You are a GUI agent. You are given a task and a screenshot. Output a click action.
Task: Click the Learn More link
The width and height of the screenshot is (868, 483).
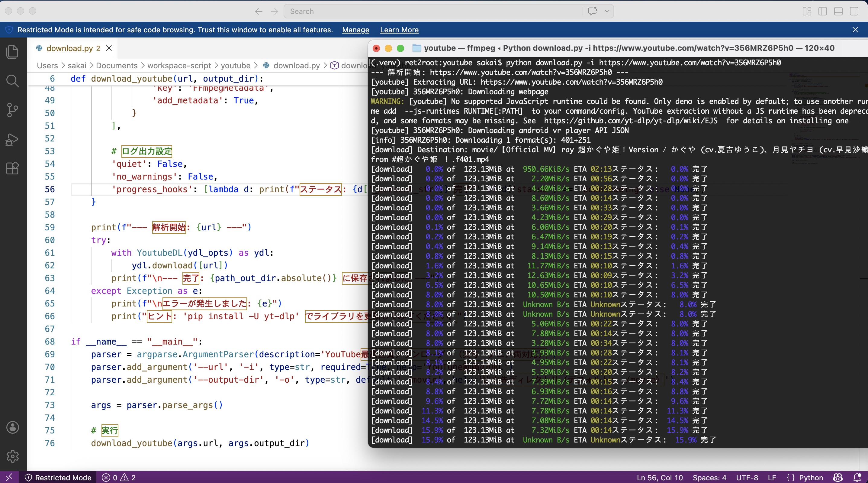click(x=399, y=30)
